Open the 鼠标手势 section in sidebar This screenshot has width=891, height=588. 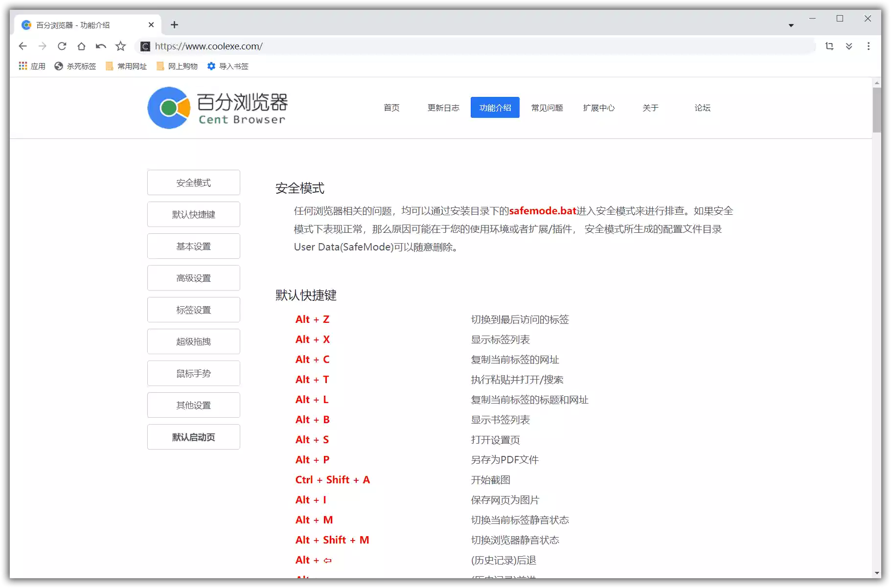[x=193, y=373]
